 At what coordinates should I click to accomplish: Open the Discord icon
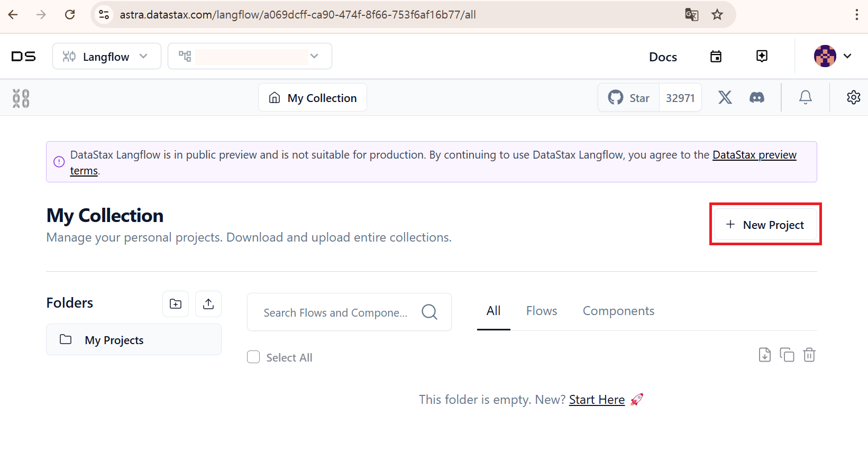click(757, 97)
